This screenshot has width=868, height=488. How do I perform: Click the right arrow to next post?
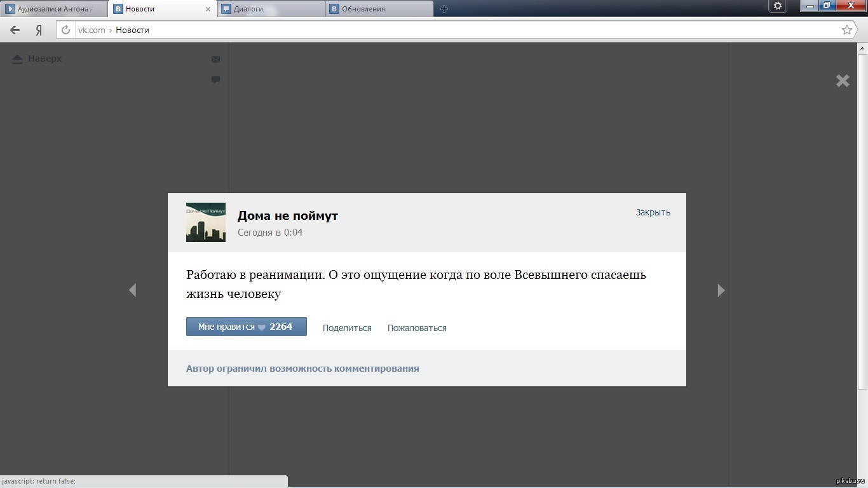coord(721,290)
